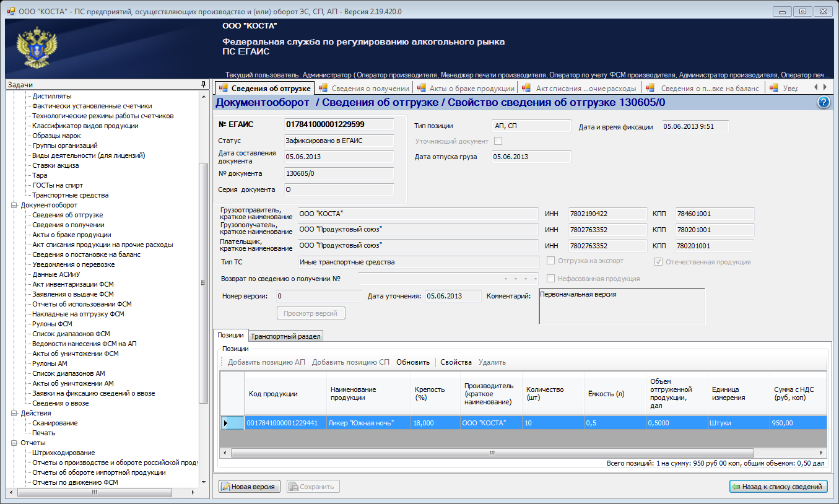Click the 950,00 sum cell
The width and height of the screenshot is (839, 504).
[799, 423]
